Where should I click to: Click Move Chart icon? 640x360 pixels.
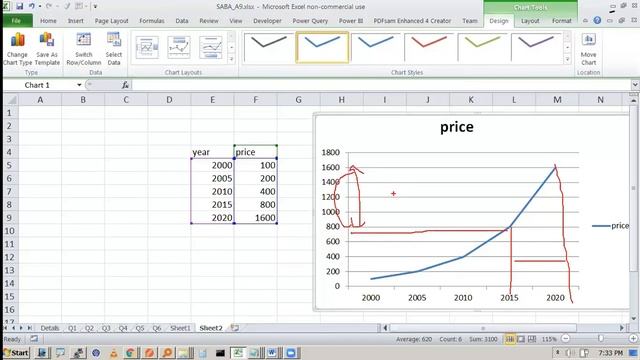588,49
